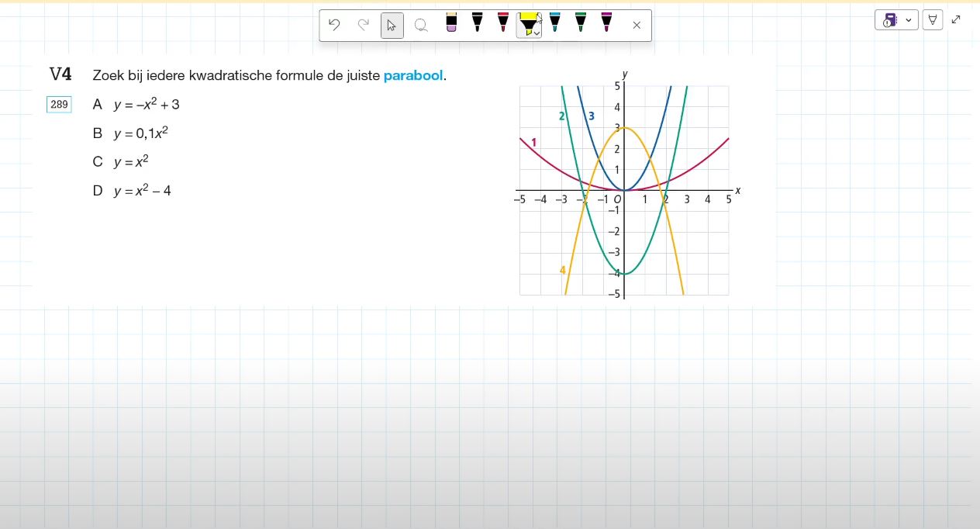Choose the green pen
Viewport: 980px width, 529px height.
(x=581, y=22)
